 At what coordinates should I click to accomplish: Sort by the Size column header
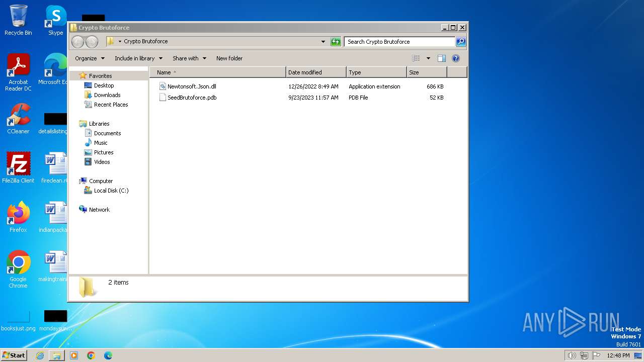[427, 72]
